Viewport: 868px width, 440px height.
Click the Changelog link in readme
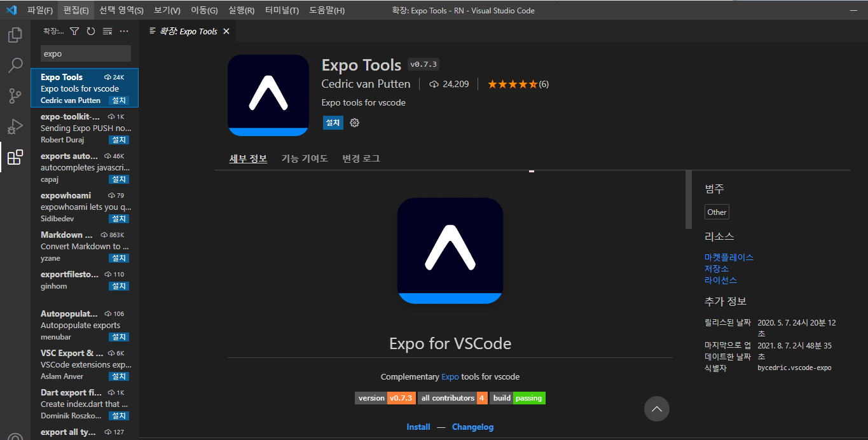[x=472, y=427]
